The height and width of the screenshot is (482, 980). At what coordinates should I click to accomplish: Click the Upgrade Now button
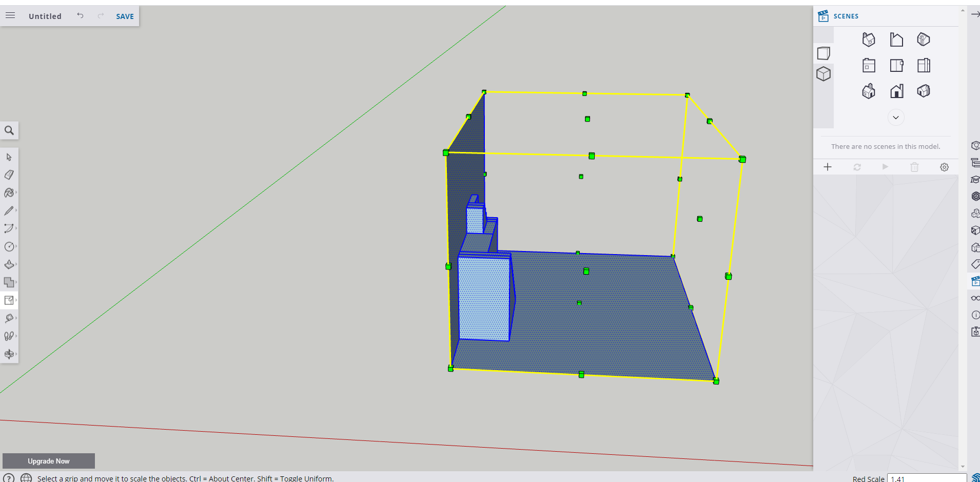(x=48, y=460)
